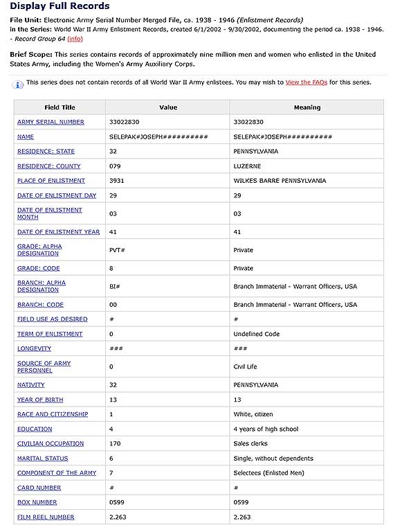This screenshot has width=393, height=532.
Task: Click the Value column header
Action: pos(168,107)
